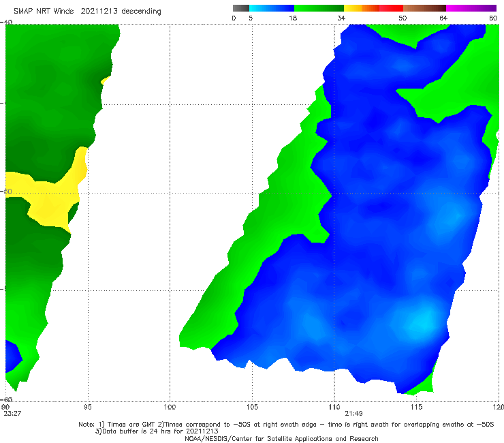504x443 pixels.
Task: Click the swath time '23:27'
Action: point(12,414)
